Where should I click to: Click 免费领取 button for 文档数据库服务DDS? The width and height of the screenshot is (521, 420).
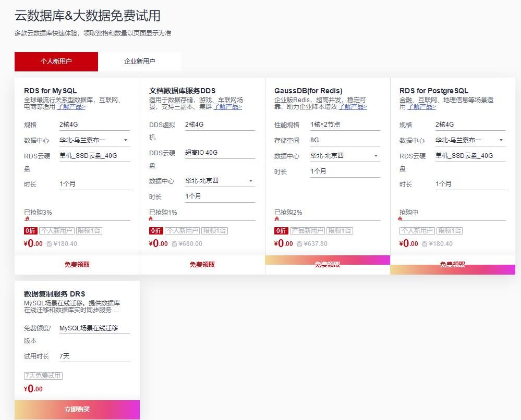pos(202,265)
